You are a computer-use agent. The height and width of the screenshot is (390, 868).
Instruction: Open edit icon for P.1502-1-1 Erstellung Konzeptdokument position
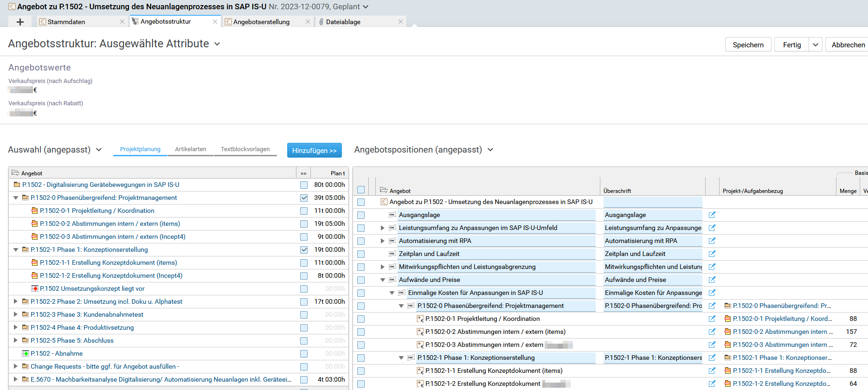712,371
